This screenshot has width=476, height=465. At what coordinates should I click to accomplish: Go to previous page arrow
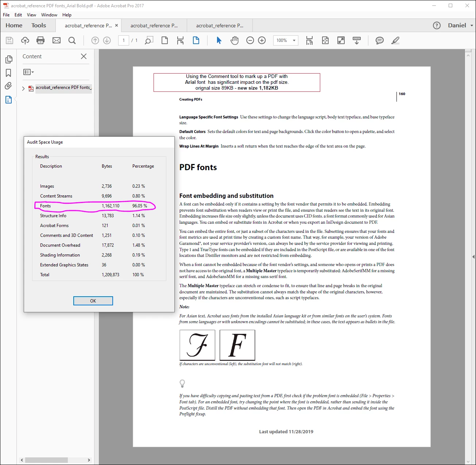click(x=95, y=40)
